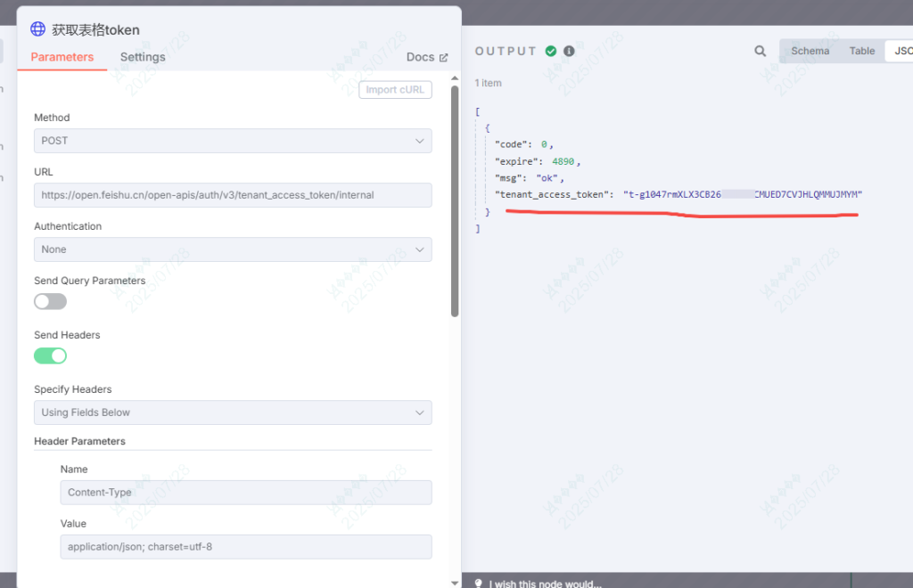The height and width of the screenshot is (588, 913).
Task: Open the Authentication dropdown set to None
Action: (x=233, y=249)
